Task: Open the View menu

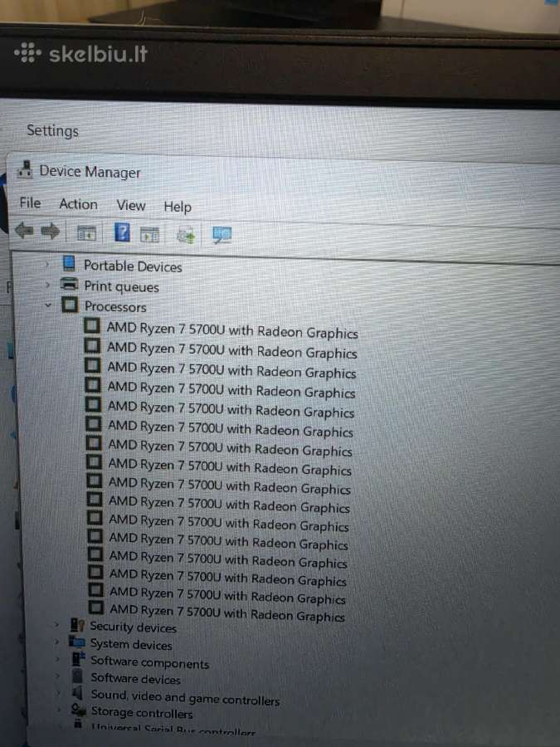Action: point(131,205)
